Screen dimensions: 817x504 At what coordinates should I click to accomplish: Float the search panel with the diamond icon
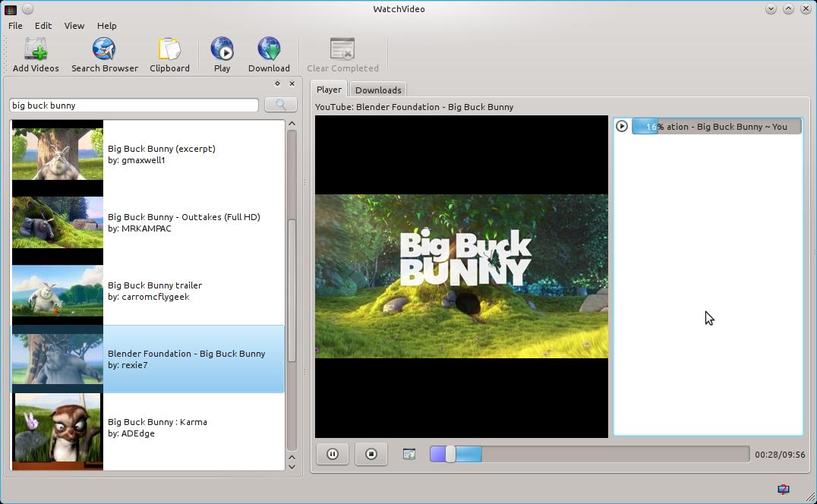[x=277, y=83]
